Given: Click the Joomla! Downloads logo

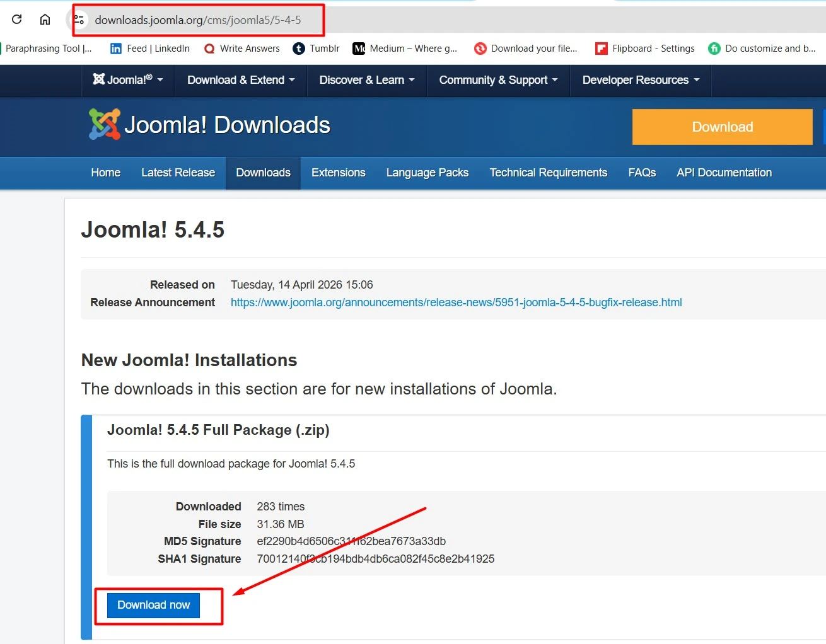Looking at the screenshot, I should click(x=209, y=125).
